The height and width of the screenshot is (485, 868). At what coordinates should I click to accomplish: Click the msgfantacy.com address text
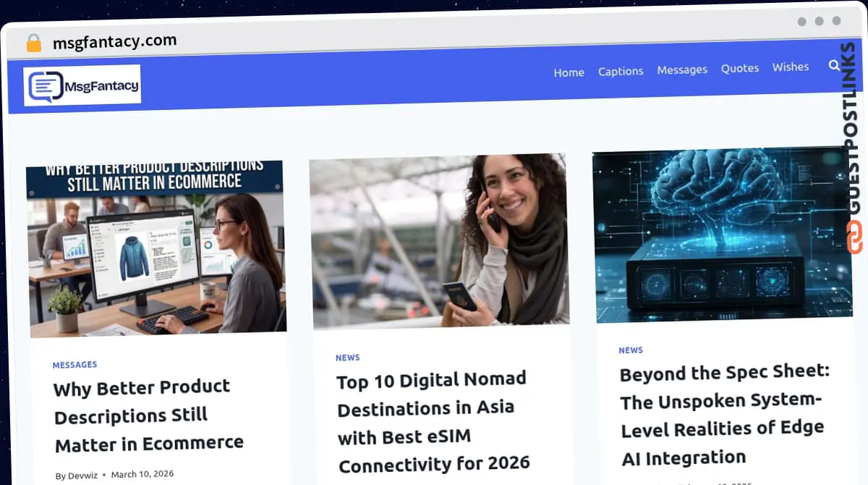click(x=114, y=41)
